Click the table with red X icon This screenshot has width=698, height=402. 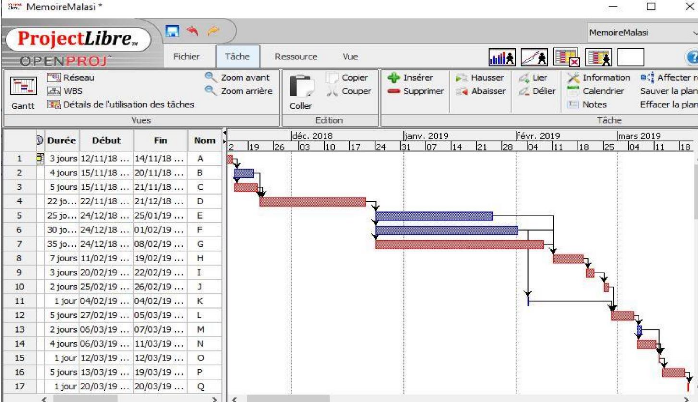tap(566, 57)
